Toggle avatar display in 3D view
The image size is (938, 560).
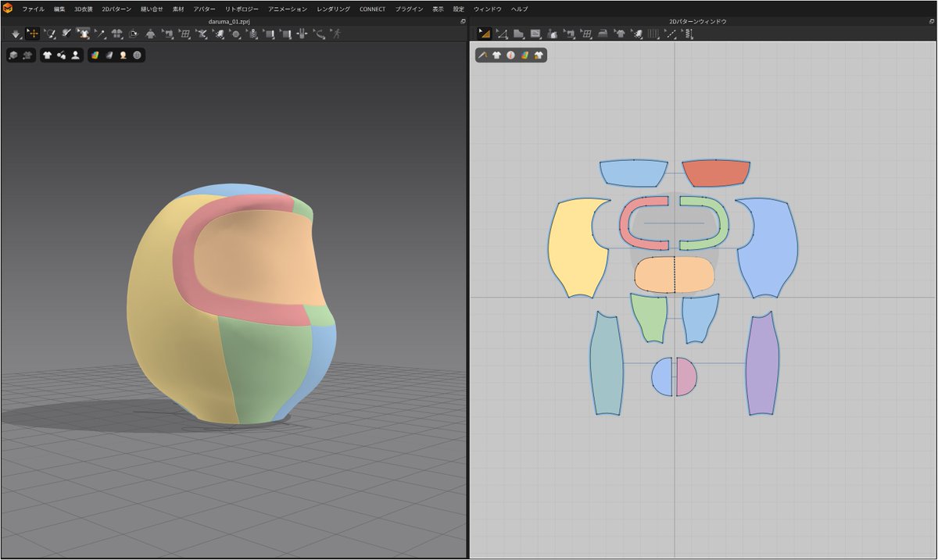point(75,55)
